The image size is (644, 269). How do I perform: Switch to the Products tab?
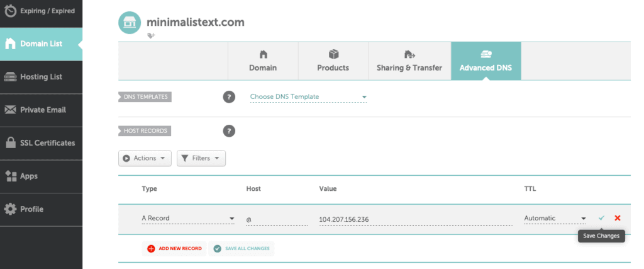pyautogui.click(x=333, y=61)
